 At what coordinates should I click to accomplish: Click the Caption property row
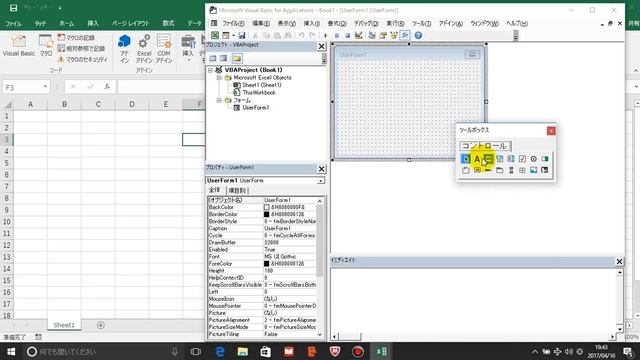tap(262, 229)
